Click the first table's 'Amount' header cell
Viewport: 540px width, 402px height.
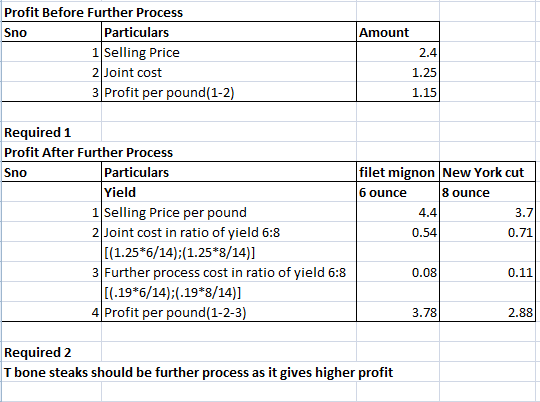[x=398, y=32]
